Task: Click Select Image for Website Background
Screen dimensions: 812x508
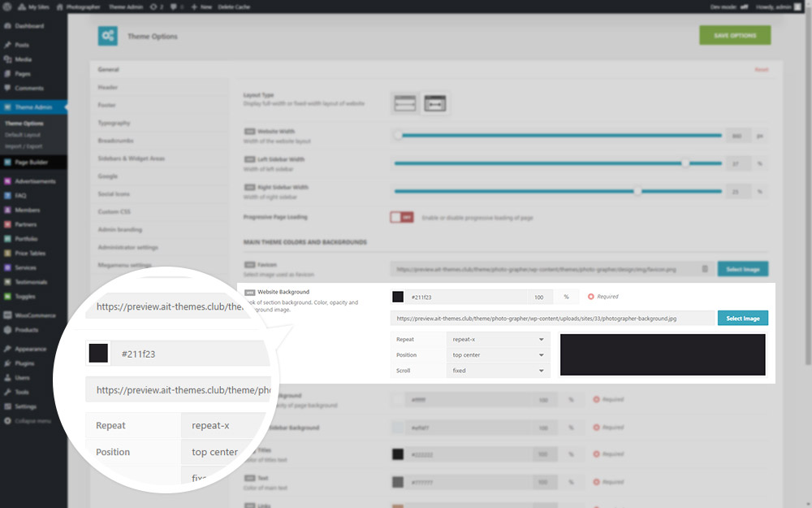Action: click(x=743, y=319)
